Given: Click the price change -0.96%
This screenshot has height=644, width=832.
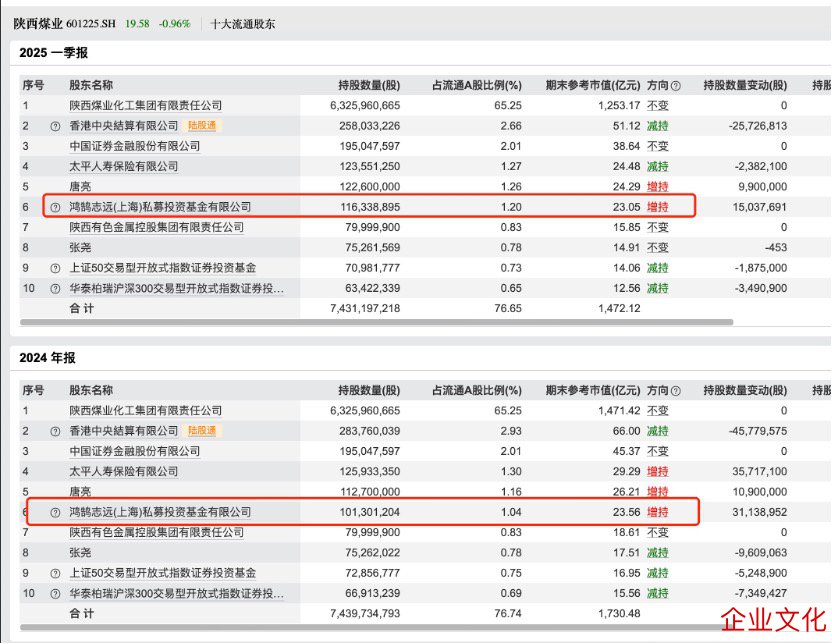Looking at the screenshot, I should click(175, 24).
